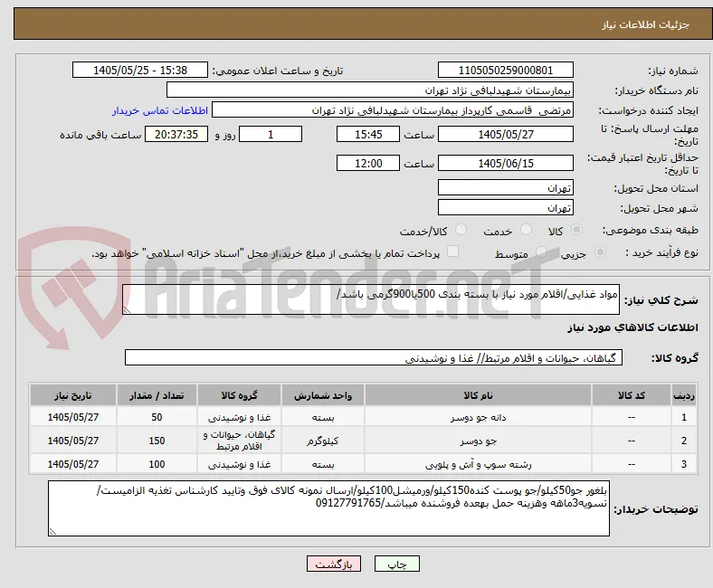Screen dimensions: 713x588
Task: Click the quantity 50 cell
Action: (x=157, y=417)
